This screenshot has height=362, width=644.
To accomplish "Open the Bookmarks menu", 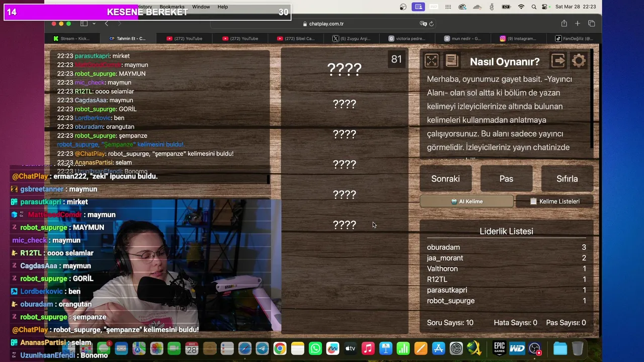I will pos(172,7).
